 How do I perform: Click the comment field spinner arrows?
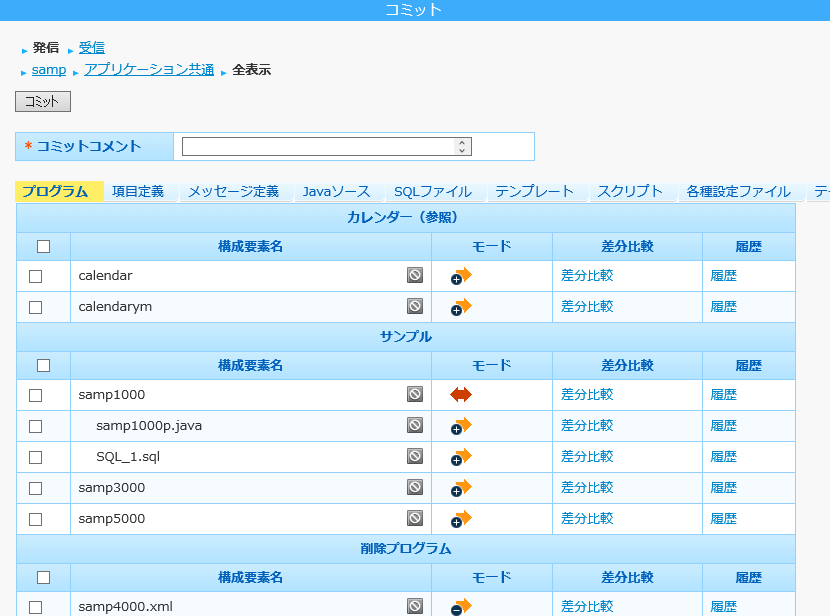click(462, 147)
